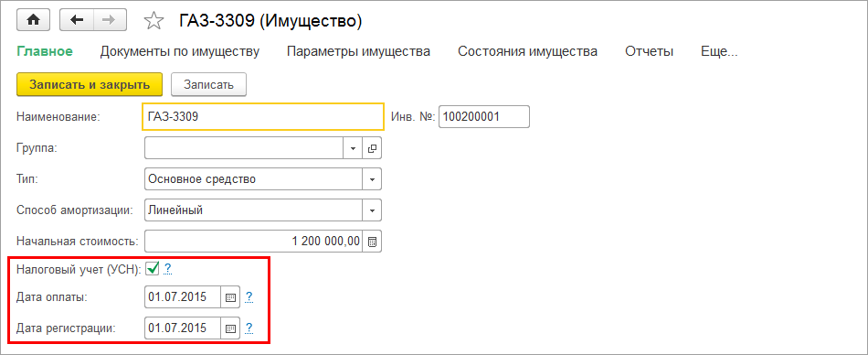Screen dimensions: 868x355
Task: Open calendar for Дата оплаты
Action: (231, 297)
